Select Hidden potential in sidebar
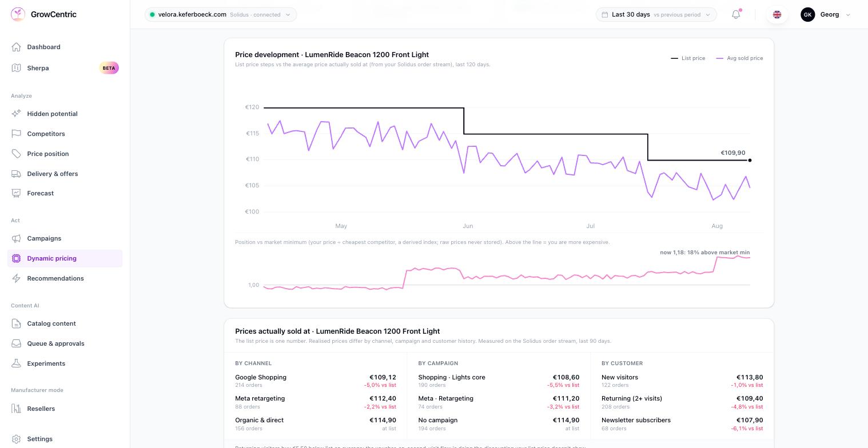Image resolution: width=868 pixels, height=448 pixels. coord(65,114)
